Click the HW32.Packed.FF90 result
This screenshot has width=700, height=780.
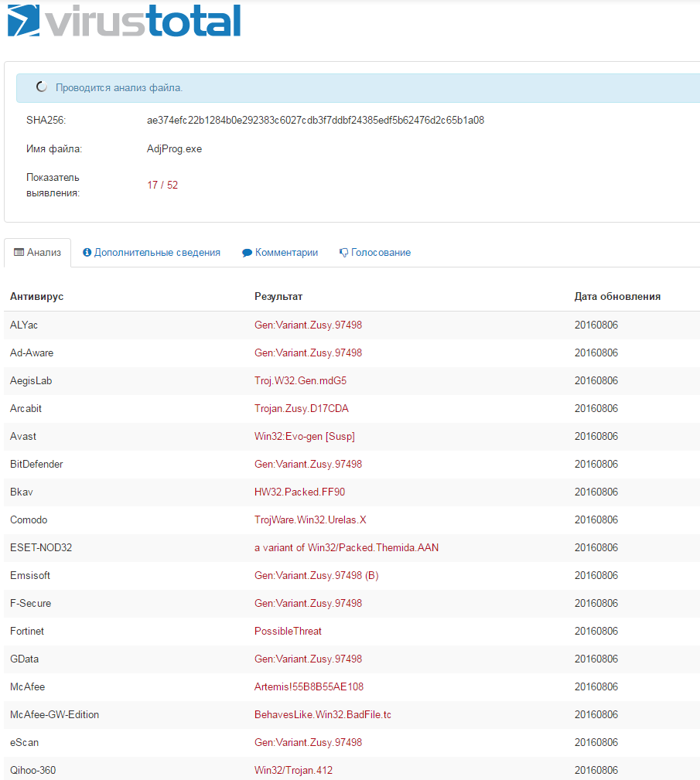299,492
